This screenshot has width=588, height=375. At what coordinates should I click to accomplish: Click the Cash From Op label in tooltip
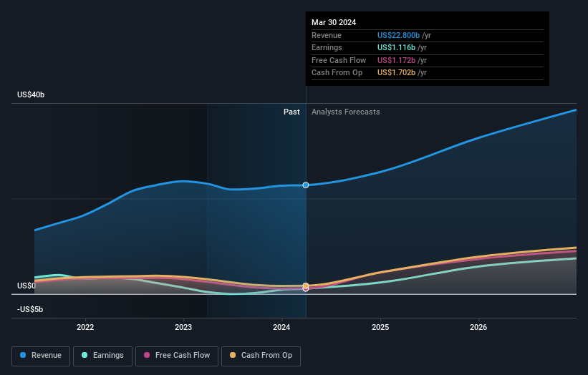[337, 73]
